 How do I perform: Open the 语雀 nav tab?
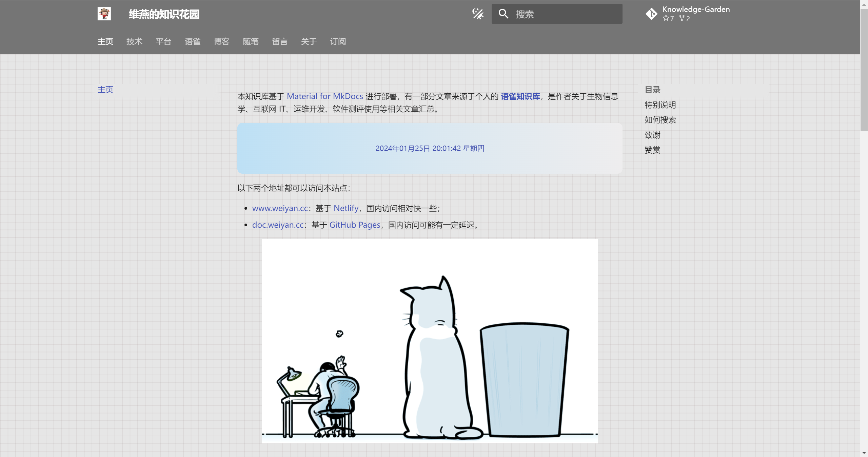(192, 41)
